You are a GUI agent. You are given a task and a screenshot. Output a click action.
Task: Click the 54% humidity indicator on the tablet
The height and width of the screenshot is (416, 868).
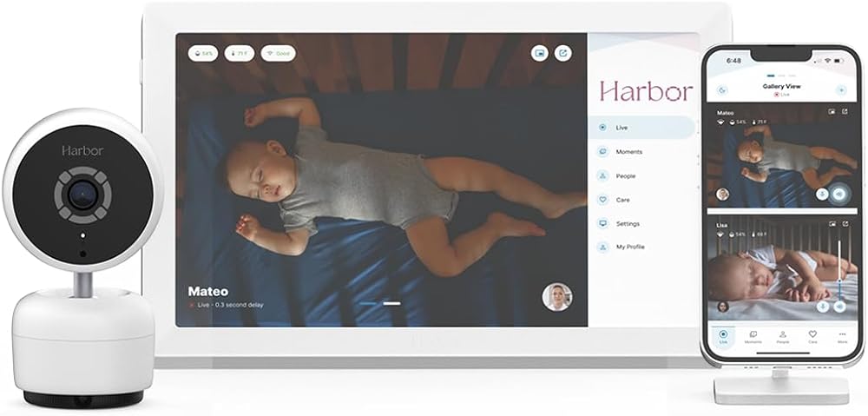click(x=203, y=54)
